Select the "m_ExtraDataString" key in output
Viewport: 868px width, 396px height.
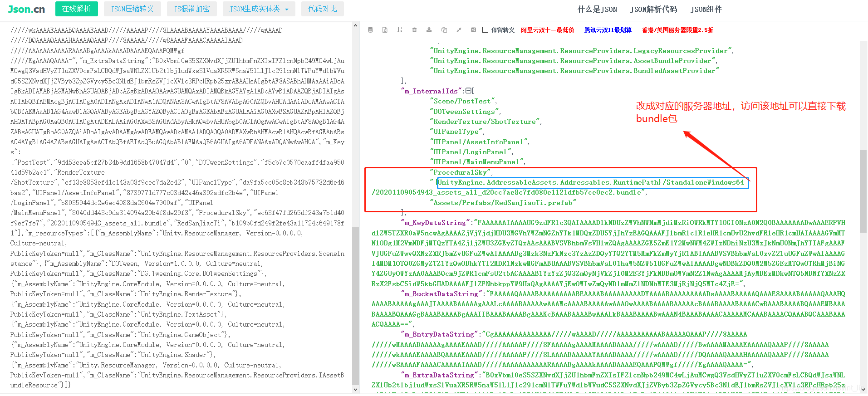[x=439, y=375]
